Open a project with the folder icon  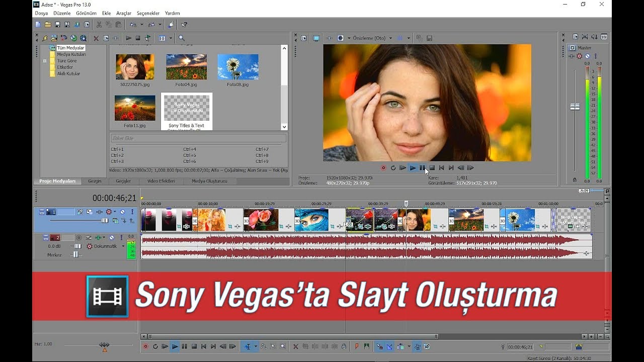pos(48,24)
